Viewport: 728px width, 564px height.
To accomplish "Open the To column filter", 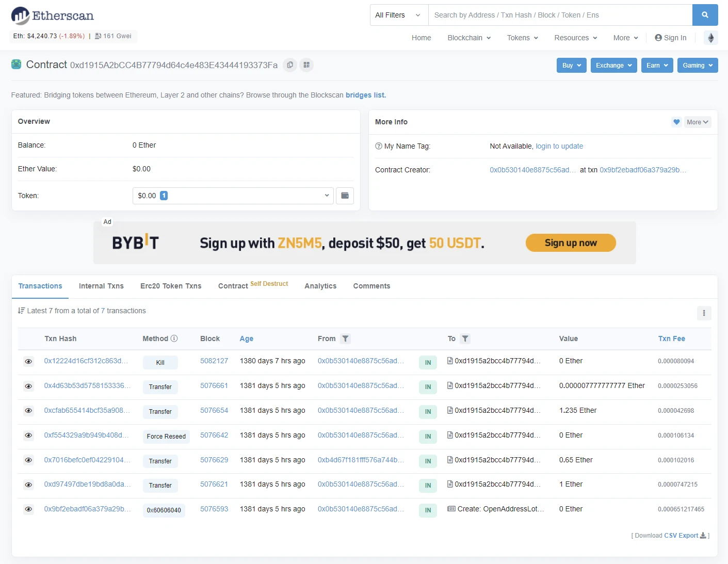I will pyautogui.click(x=465, y=339).
